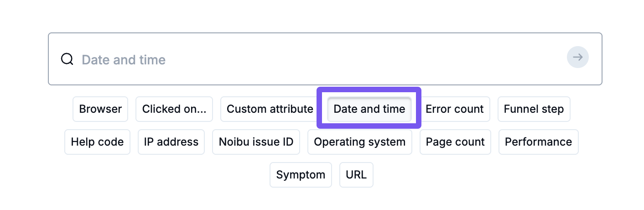Choose the URL filter chip
The height and width of the screenshot is (210, 644).
click(x=356, y=175)
